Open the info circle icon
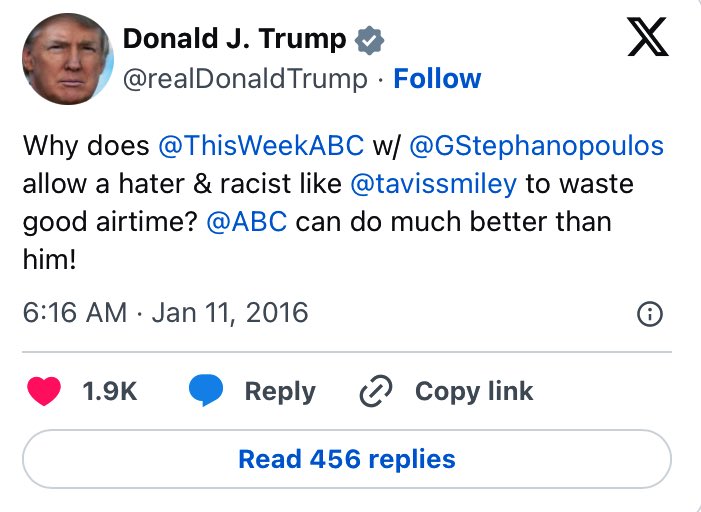Image resolution: width=701 pixels, height=512 pixels. coord(649,314)
